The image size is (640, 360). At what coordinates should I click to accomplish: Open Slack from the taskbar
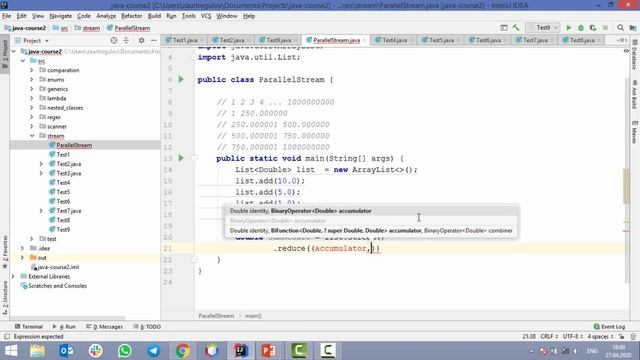click(96, 351)
